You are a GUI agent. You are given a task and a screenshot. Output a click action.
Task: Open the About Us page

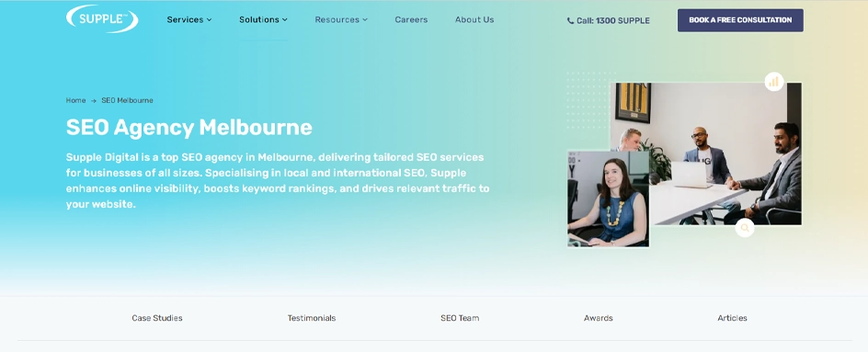[474, 19]
